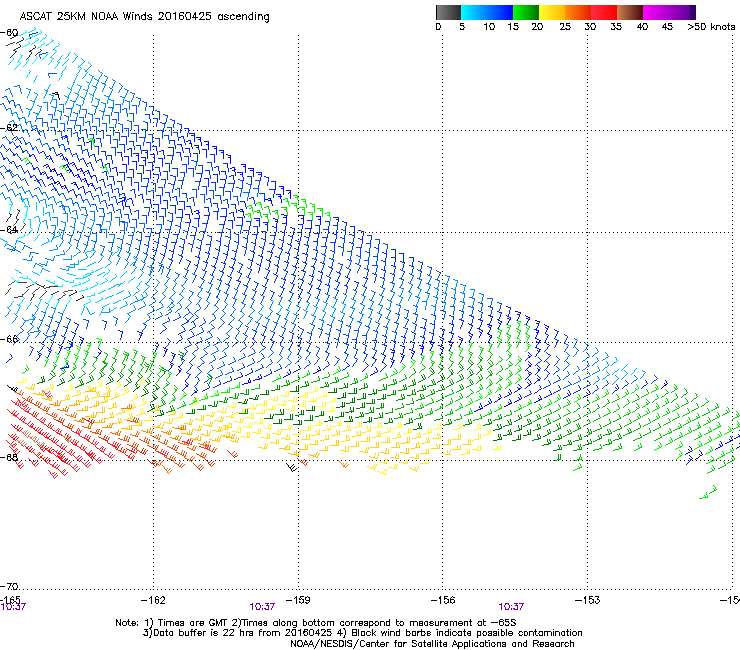Click the dark purple 45-50 knots legend segment
This screenshot has width=740, height=650.
click(x=682, y=12)
